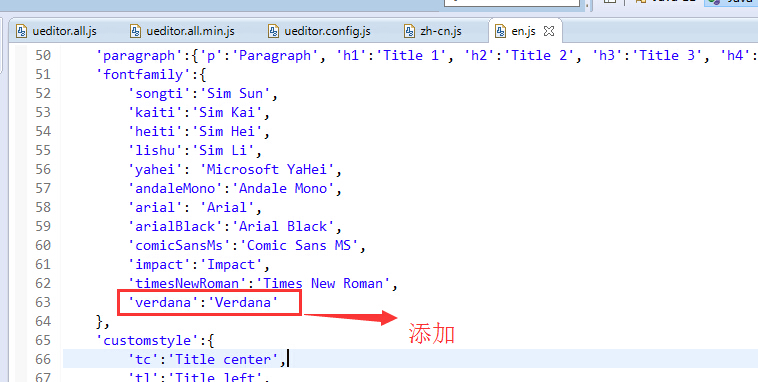758x382 pixels.
Task: Click the 'songti' key
Action: click(159, 93)
